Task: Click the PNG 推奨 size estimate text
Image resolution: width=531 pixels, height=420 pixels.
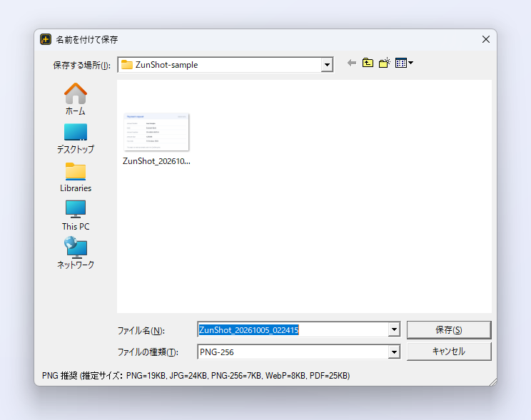Action: [x=196, y=376]
